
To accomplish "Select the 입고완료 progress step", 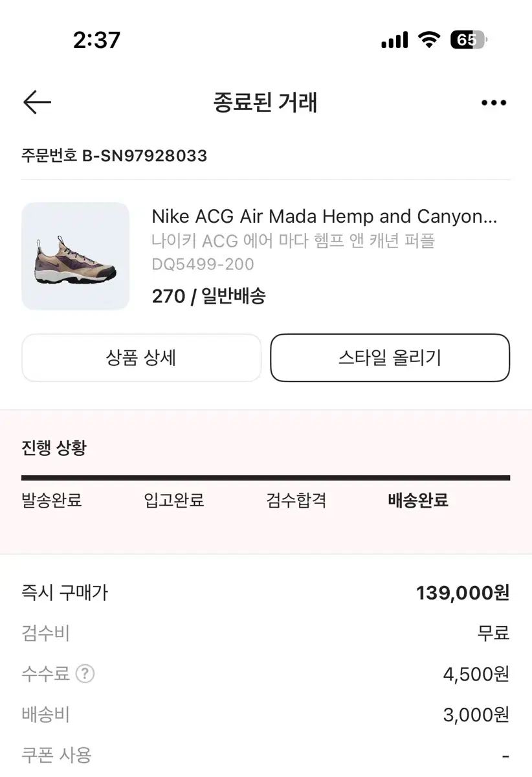I will (174, 501).
